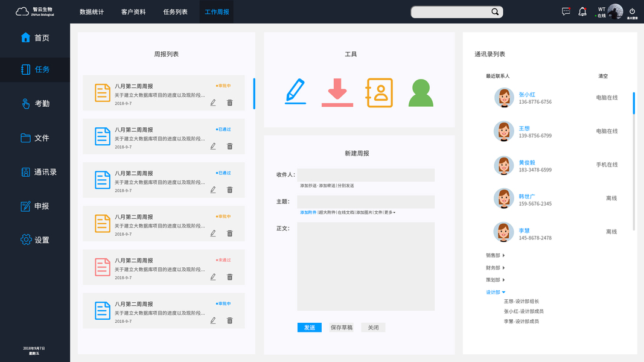Click the green person tool icon
Image resolution: width=644 pixels, height=362 pixels.
click(421, 93)
